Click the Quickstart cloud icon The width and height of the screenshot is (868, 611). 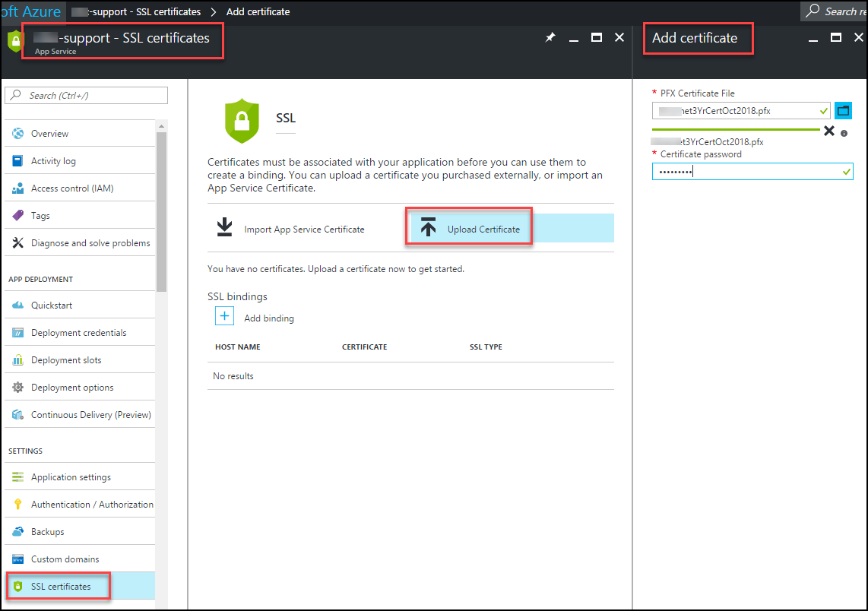17,305
